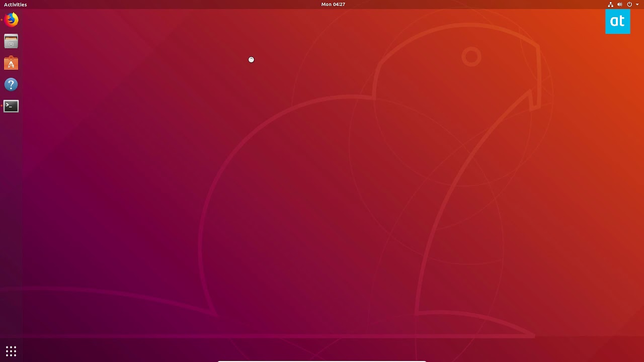
Task: Expand the system menu arrow
Action: coord(637,5)
